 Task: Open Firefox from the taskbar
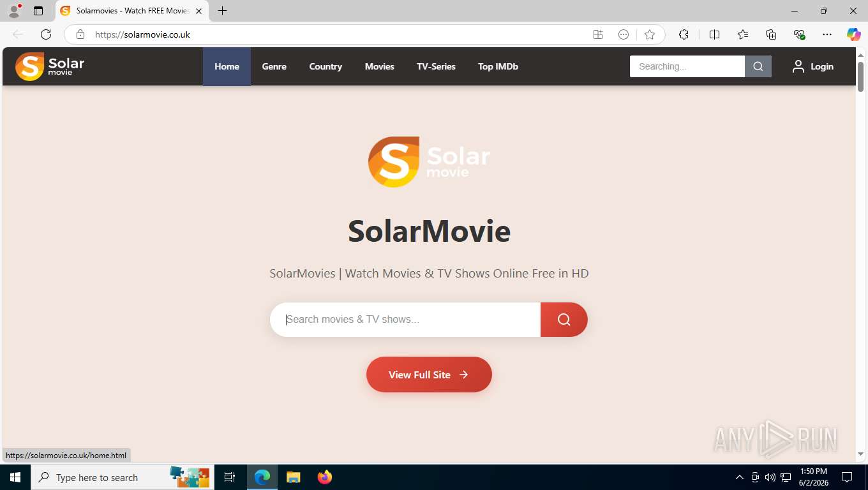click(324, 477)
